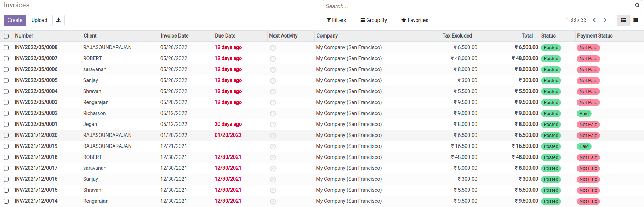The image size is (644, 207).
Task: Switch to kanban view icon
Action: pos(636,20)
